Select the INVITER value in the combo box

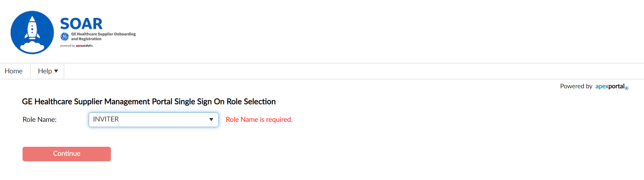tap(106, 119)
